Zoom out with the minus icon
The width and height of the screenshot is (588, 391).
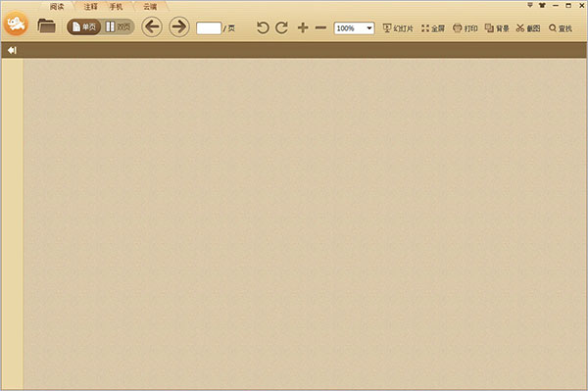(x=320, y=27)
